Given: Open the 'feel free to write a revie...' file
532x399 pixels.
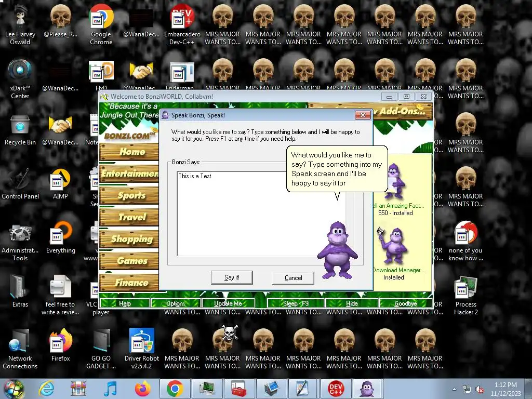Looking at the screenshot, I should pyautogui.click(x=60, y=295).
